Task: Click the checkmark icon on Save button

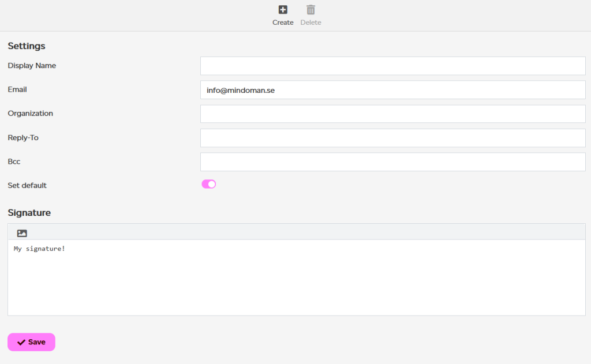Action: click(x=21, y=342)
